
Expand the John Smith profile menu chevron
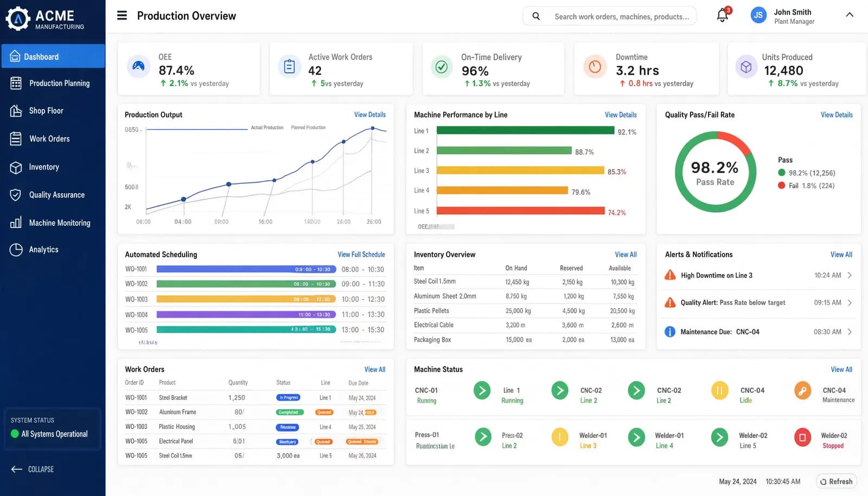(850, 15)
